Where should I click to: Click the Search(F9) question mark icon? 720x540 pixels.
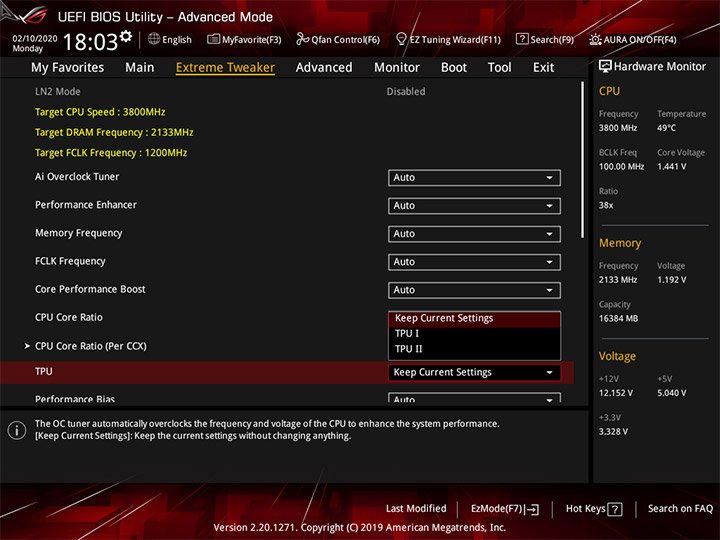522,39
